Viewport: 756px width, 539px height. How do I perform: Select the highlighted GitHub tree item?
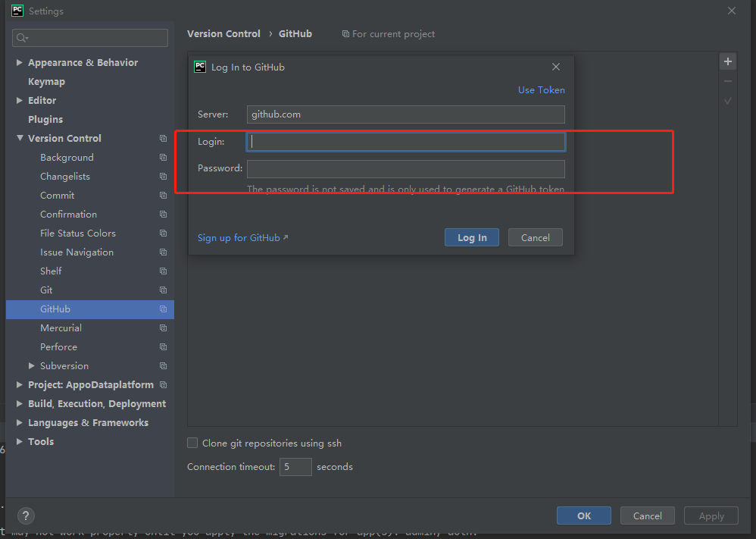[x=90, y=309]
